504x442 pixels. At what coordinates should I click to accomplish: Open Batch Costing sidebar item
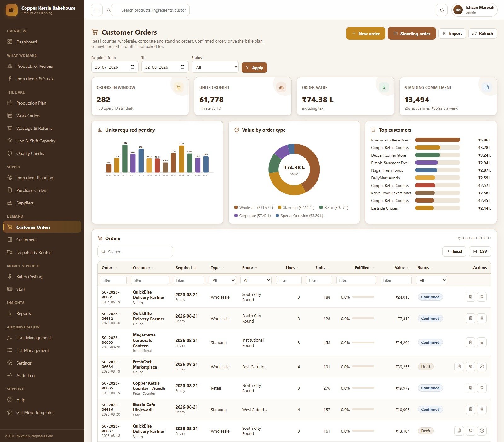[42, 277]
